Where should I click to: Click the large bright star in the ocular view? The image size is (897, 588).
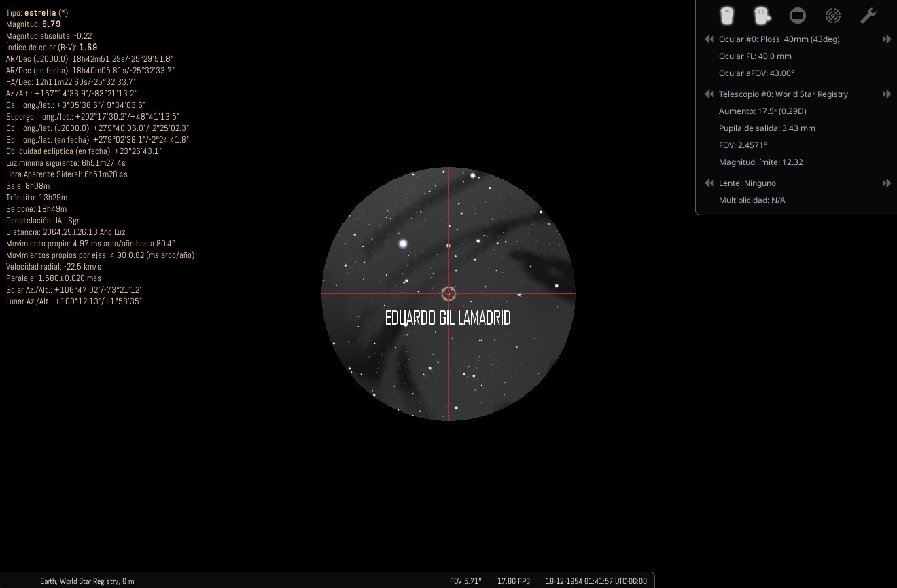[x=403, y=243]
